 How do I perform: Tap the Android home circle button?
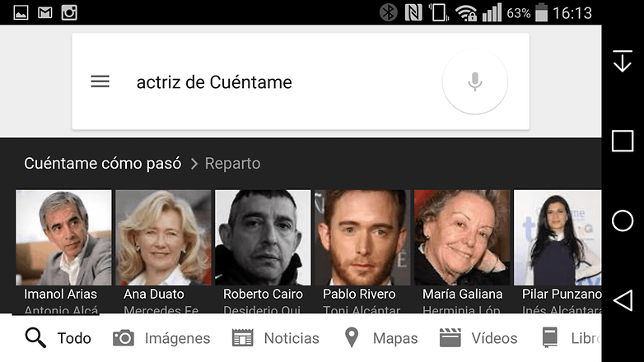tap(623, 220)
